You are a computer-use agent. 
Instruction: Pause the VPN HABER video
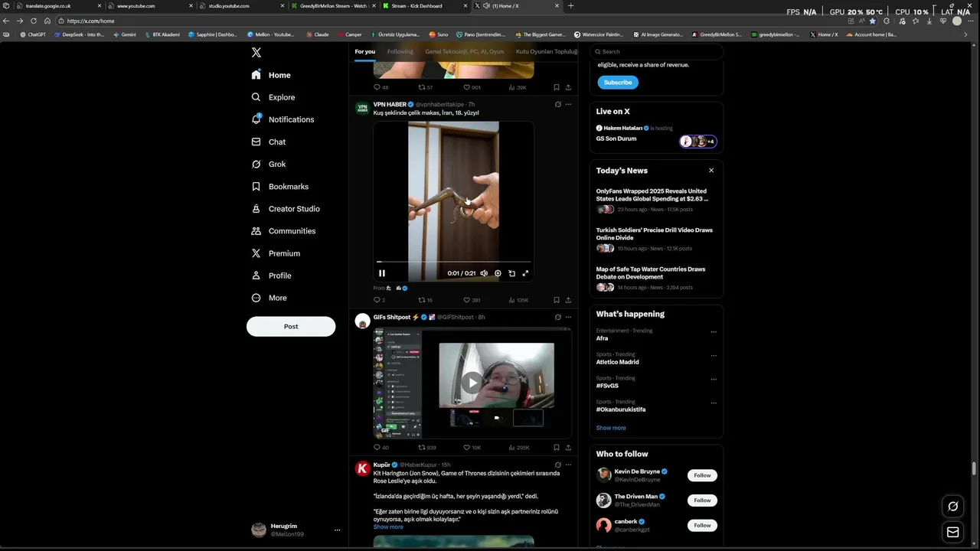[382, 273]
